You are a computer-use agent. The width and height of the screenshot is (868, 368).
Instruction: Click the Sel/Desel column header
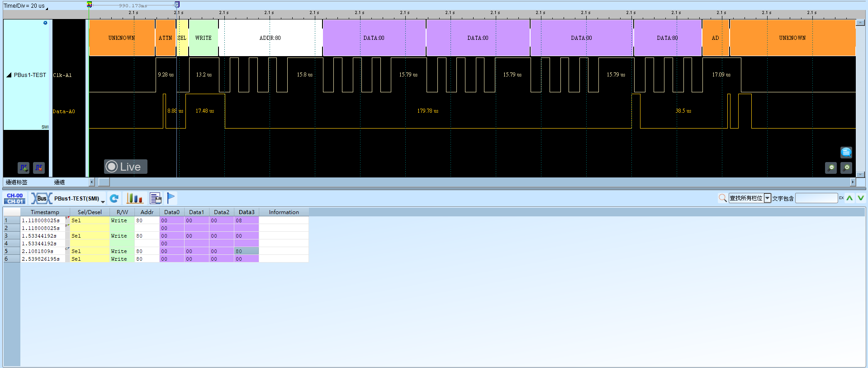(90, 212)
